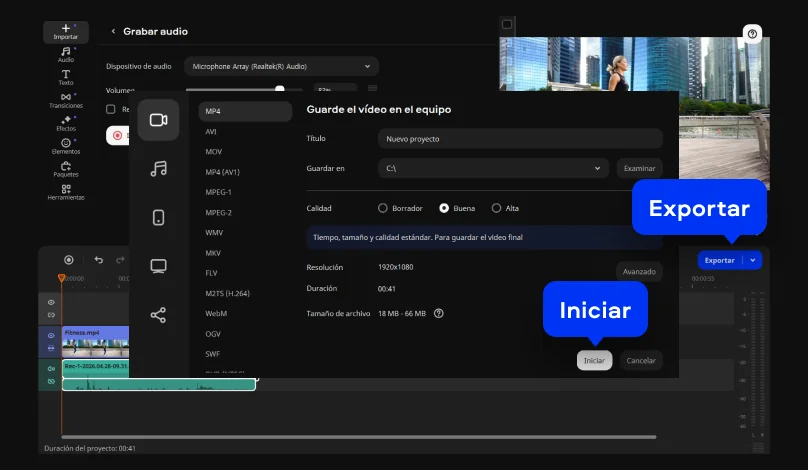808x470 pixels.
Task: Select the TV export icon
Action: (158, 266)
